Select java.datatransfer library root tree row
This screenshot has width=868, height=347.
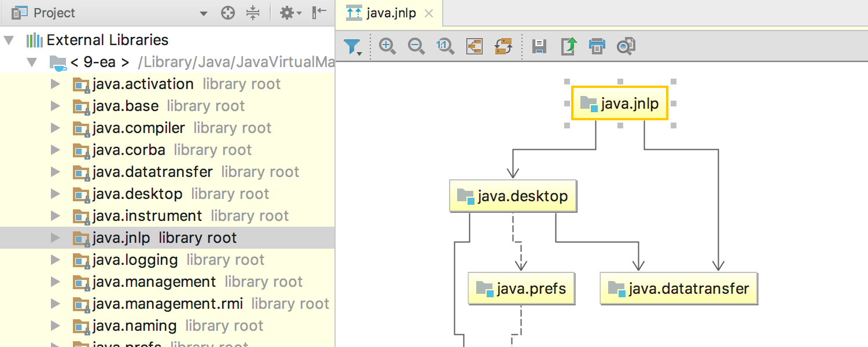167,172
